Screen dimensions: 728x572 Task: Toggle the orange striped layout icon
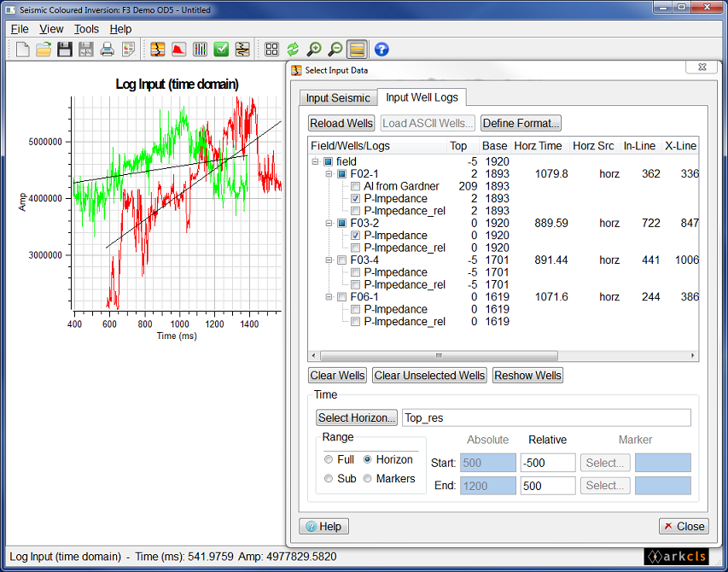357,50
